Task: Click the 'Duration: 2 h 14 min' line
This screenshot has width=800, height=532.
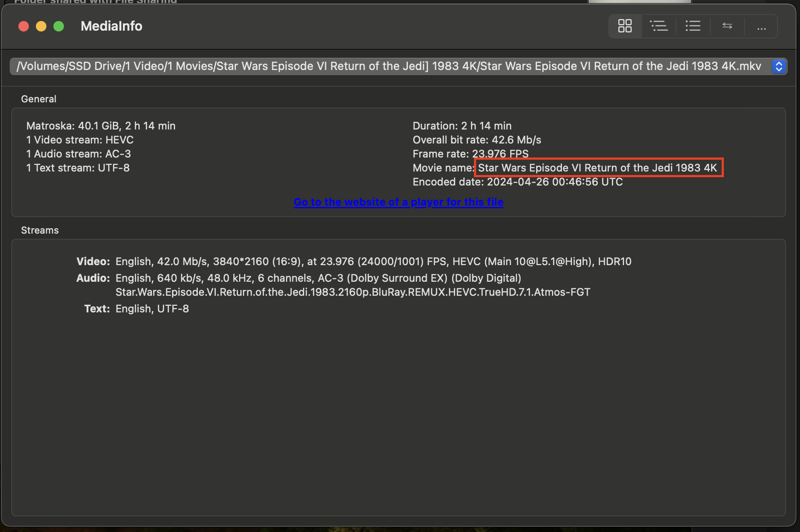Action: [462, 126]
